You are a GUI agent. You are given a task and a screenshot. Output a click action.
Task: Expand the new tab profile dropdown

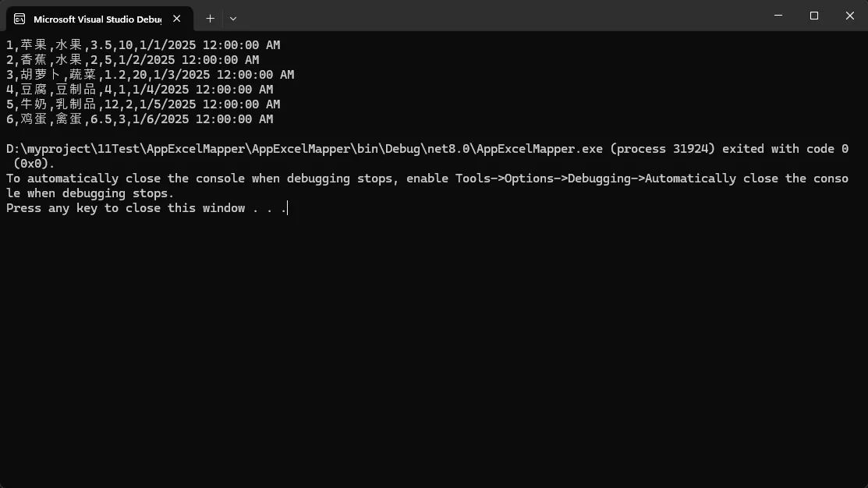coord(233,18)
